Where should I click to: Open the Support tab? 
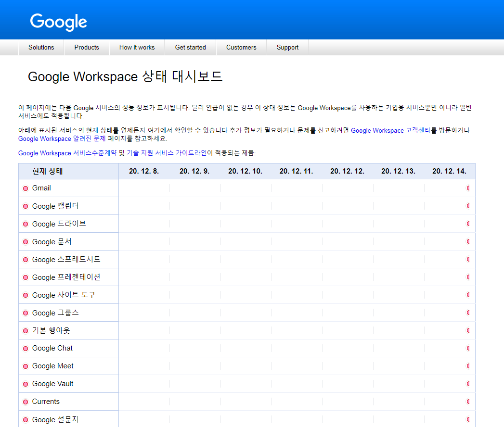point(287,47)
